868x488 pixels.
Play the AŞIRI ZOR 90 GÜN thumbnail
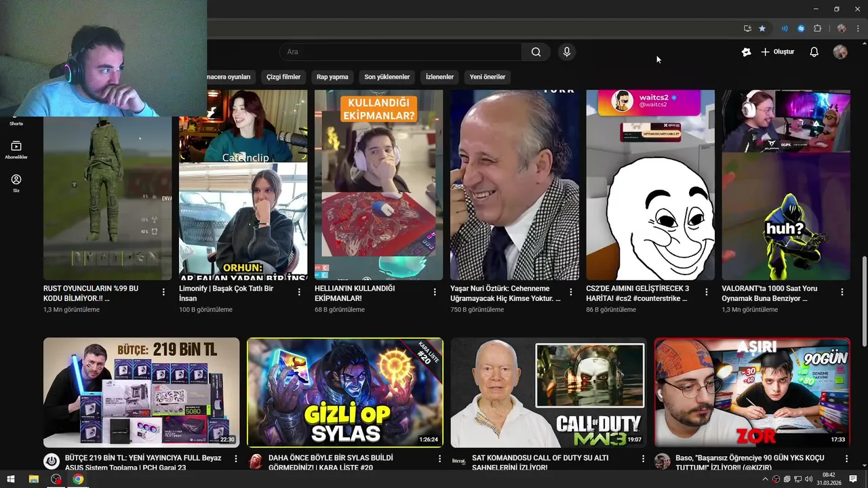point(752,392)
